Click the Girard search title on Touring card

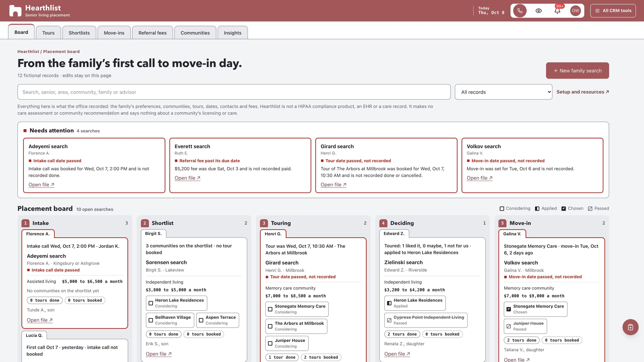tap(282, 263)
